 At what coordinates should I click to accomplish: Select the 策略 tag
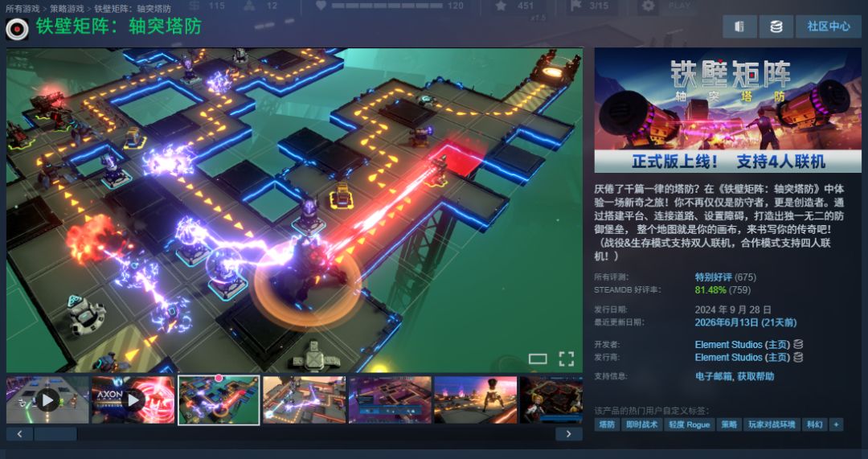coord(728,424)
